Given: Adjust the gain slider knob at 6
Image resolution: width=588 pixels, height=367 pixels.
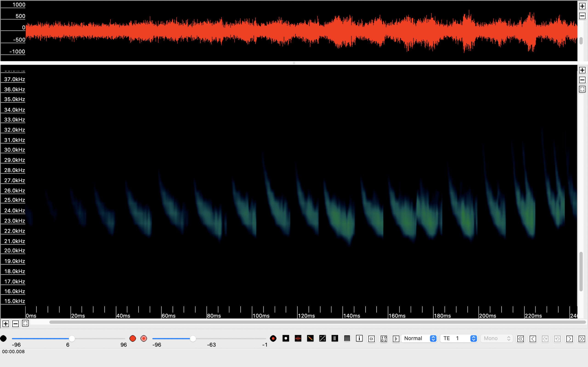Looking at the screenshot, I should click(x=72, y=338).
